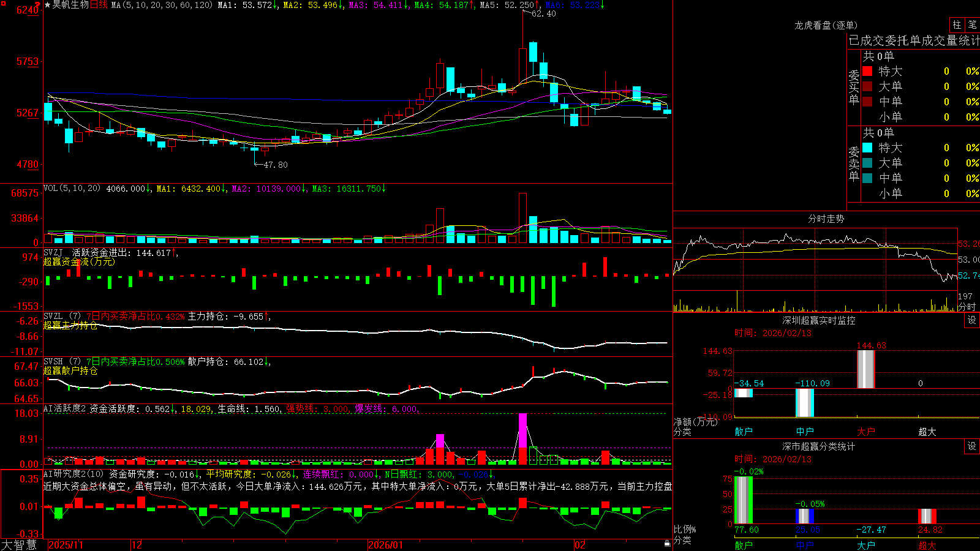Click the MA(5,10,20,30,60,120) indicator label
The width and height of the screenshot is (980, 551).
pyautogui.click(x=162, y=5)
